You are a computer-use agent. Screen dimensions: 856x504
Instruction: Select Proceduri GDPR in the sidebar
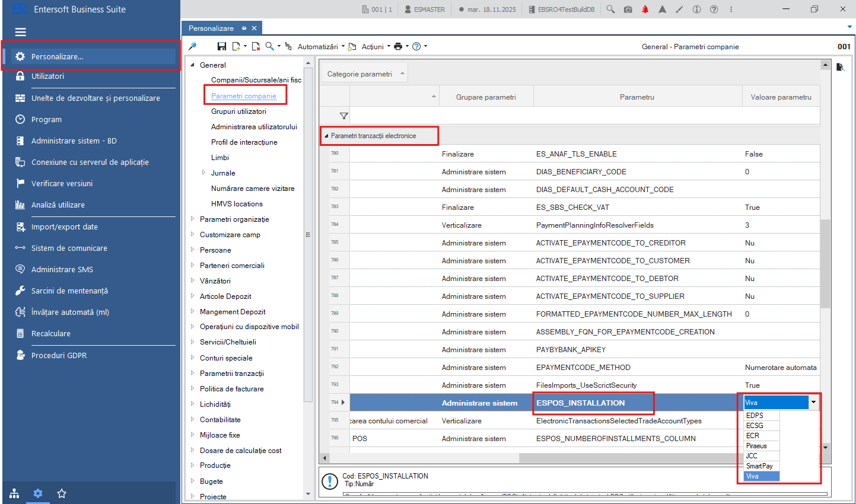pyautogui.click(x=59, y=355)
